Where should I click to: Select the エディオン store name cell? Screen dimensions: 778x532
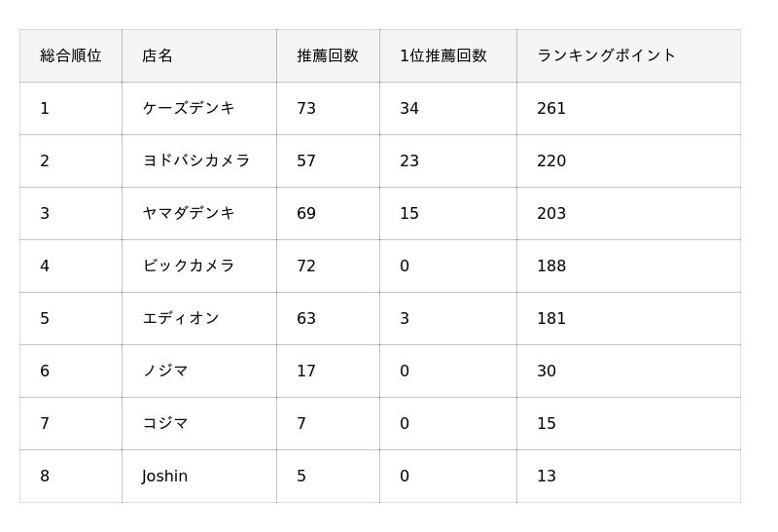pyautogui.click(x=199, y=319)
